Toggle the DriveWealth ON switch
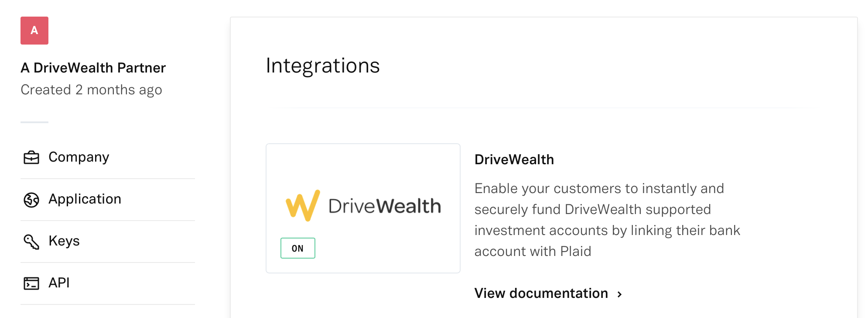 point(298,248)
